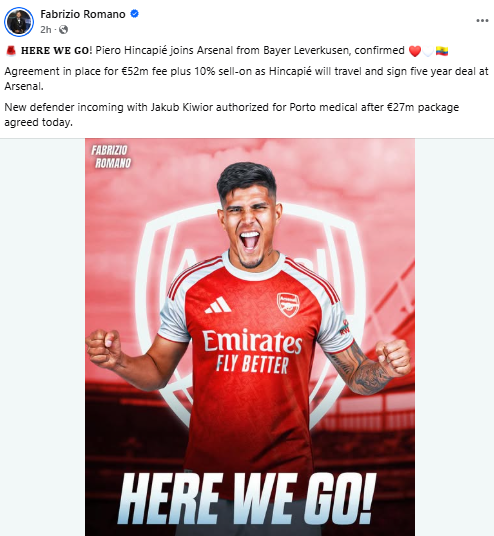Image resolution: width=494 pixels, height=536 pixels.
Task: Click the Ecuador flag emoji
Action: pyautogui.click(x=442, y=51)
